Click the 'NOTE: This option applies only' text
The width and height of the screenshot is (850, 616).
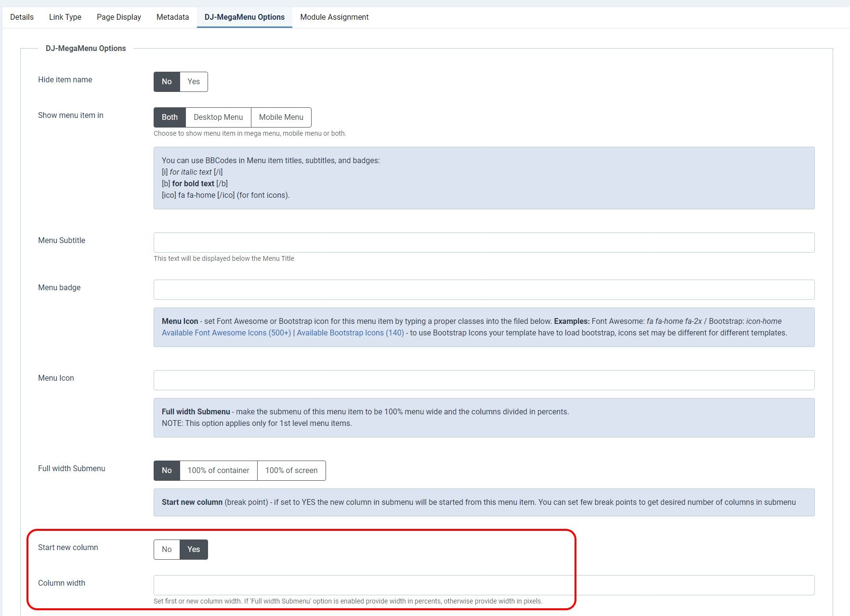click(x=257, y=423)
